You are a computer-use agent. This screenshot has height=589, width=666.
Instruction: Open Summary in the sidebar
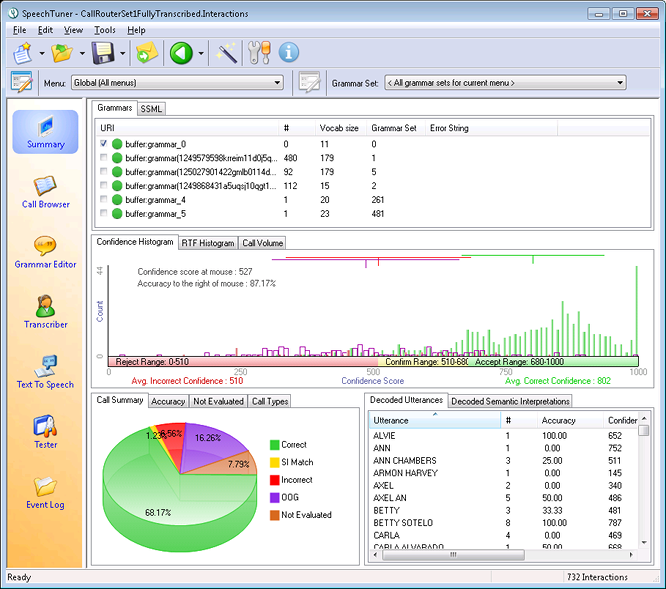[x=45, y=132]
